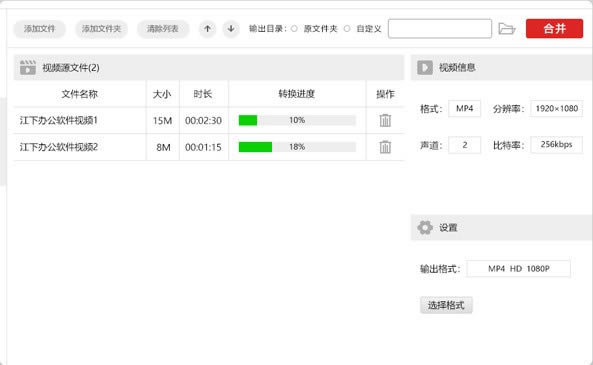The image size is (593, 365).
Task: Click the move up arrow button
Action: [207, 29]
